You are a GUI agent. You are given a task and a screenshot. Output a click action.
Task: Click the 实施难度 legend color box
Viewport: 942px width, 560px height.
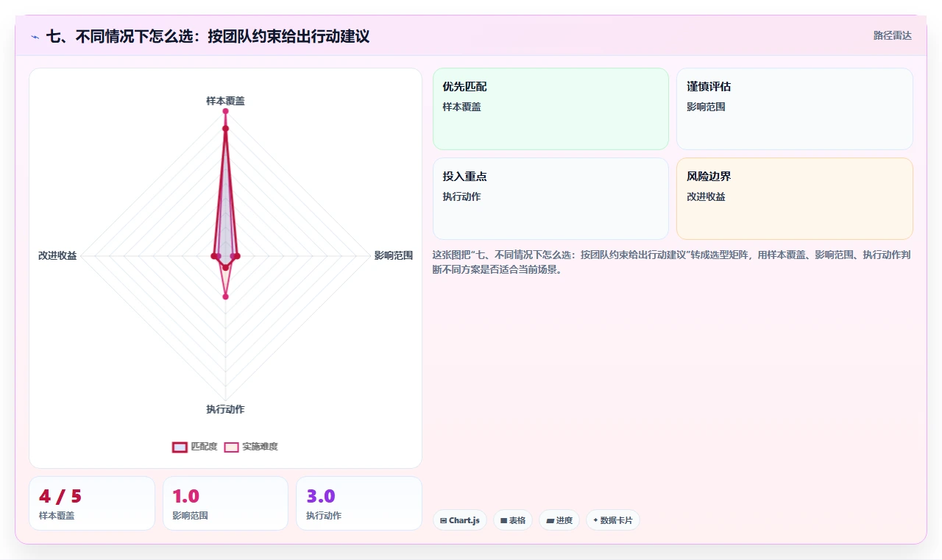click(x=231, y=447)
